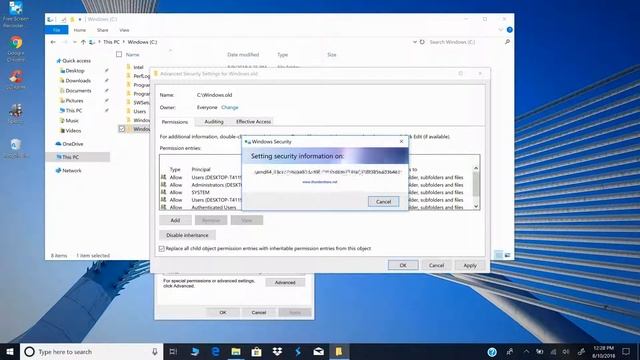This screenshot has height=360, width=640.
Task: Sort by the Size column header
Action: tap(331, 55)
